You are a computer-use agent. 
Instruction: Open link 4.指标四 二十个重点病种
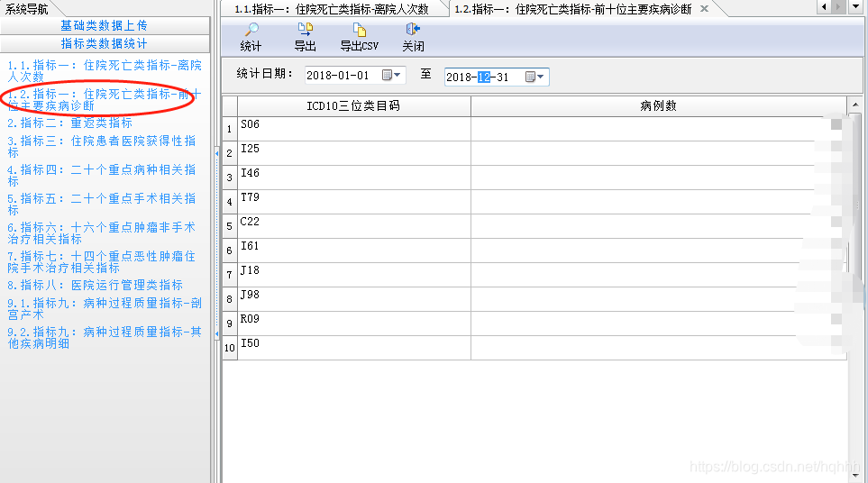coord(102,175)
